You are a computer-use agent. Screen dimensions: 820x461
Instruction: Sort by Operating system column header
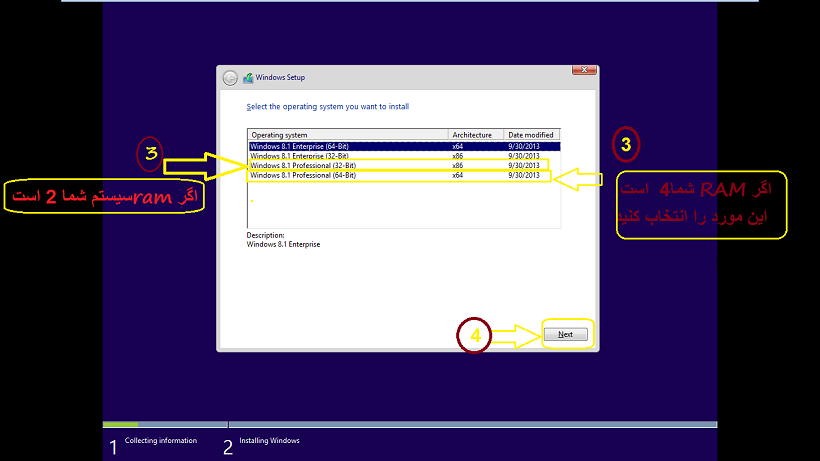click(x=348, y=135)
